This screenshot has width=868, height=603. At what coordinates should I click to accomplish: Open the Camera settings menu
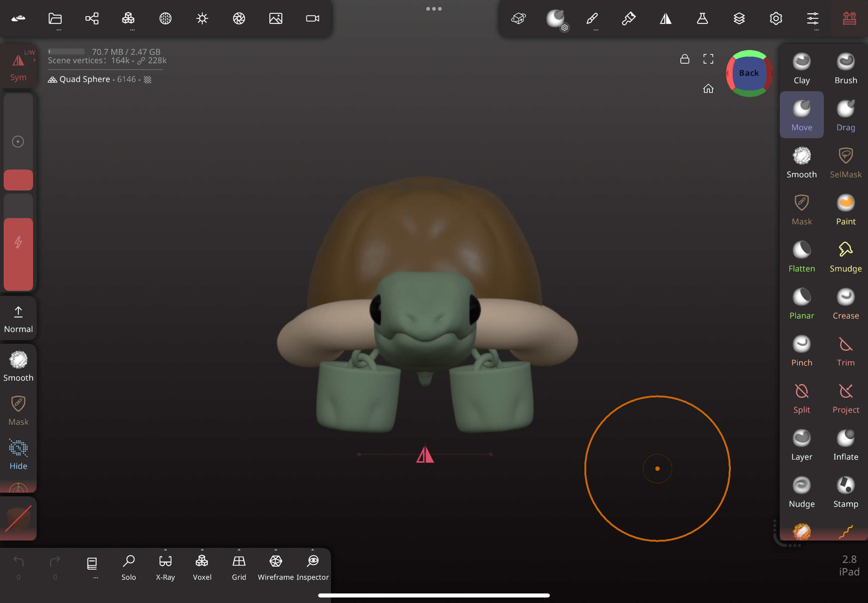[x=313, y=18]
